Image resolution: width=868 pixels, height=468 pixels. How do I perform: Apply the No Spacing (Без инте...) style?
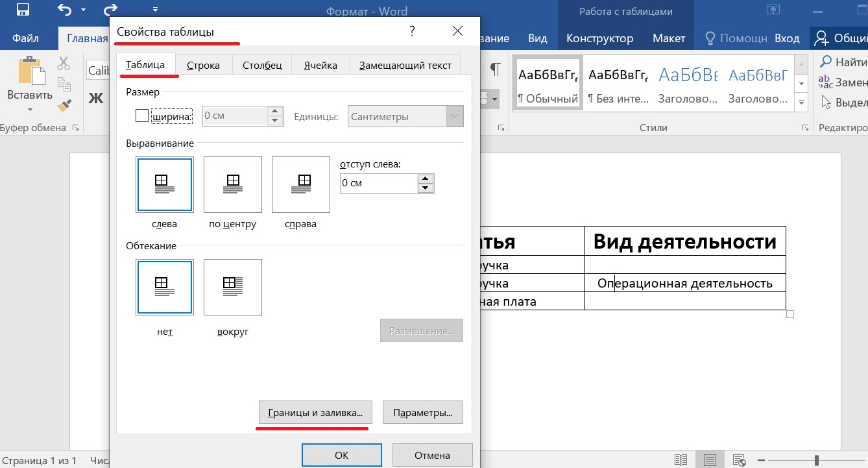coord(618,83)
